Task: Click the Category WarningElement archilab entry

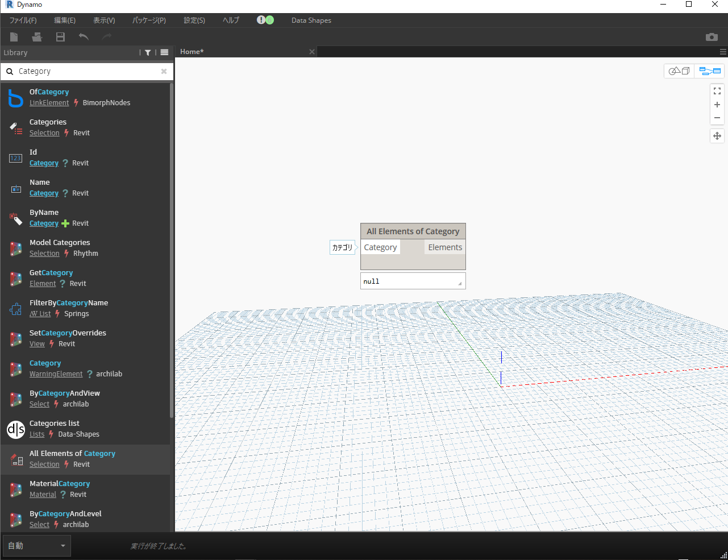Action: pos(85,369)
